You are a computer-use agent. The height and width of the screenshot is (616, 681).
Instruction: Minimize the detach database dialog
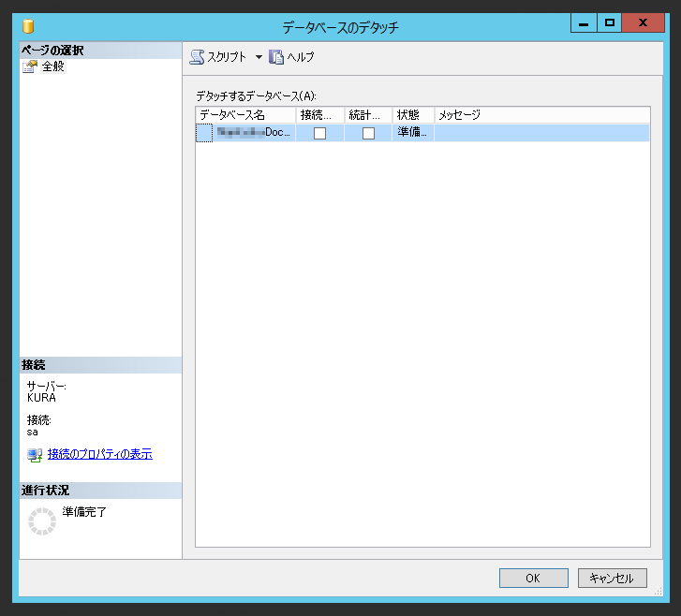pyautogui.click(x=584, y=23)
